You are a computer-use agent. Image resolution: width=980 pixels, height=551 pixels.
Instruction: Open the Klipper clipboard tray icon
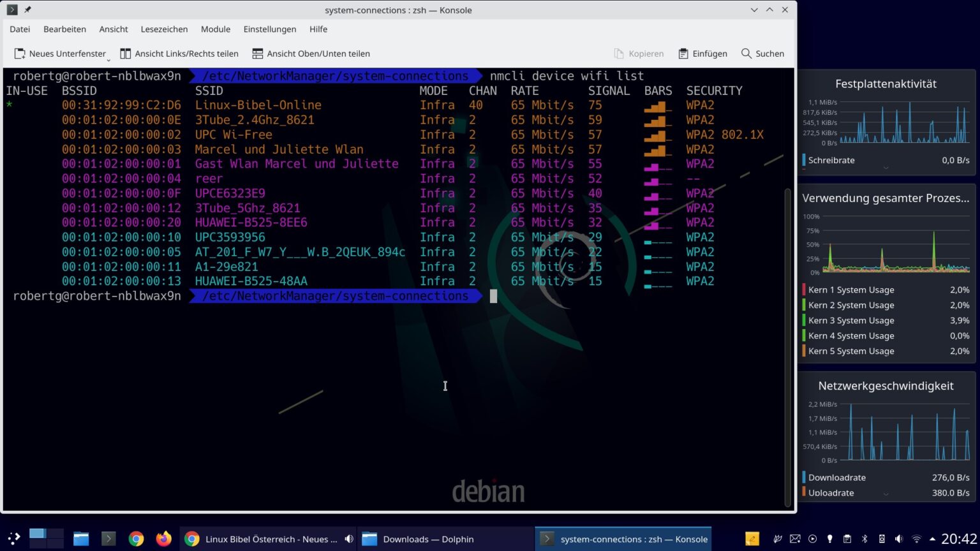[x=848, y=539]
